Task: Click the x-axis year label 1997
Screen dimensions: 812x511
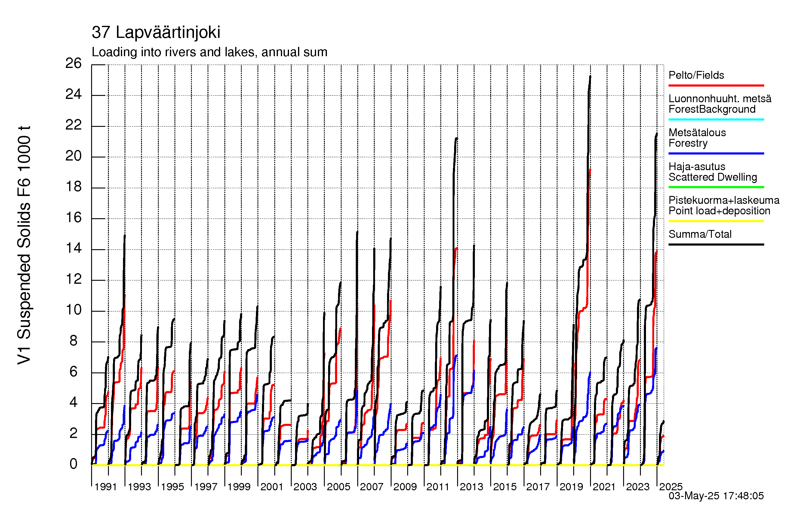Action: click(206, 487)
